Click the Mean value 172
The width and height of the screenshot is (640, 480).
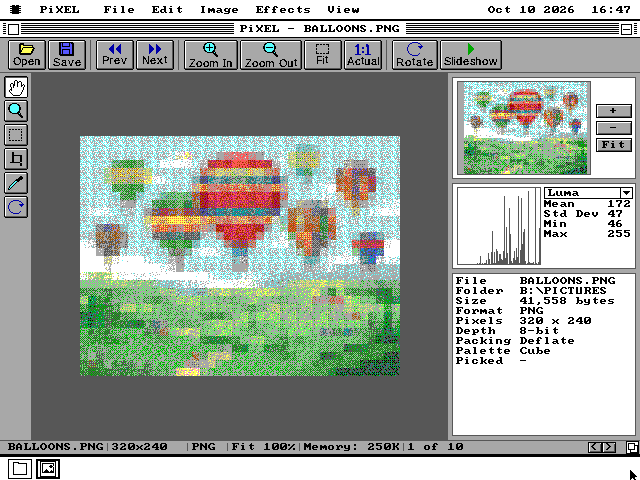tap(619, 204)
